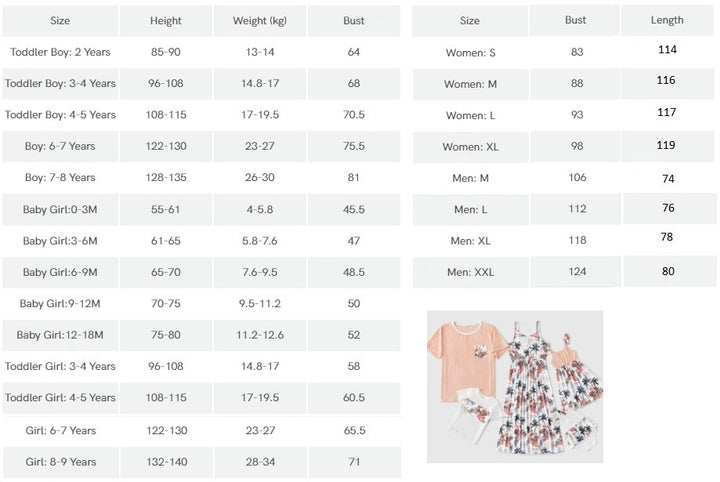Viewport: 720px width, 482px height.
Task: Select the Toddler Boy: 2 Years row label
Action: pyautogui.click(x=60, y=53)
